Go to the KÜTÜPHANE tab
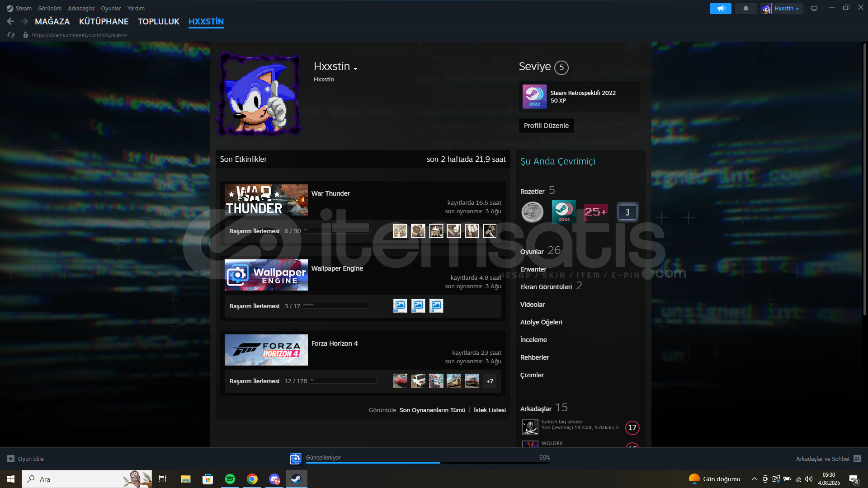 104,21
